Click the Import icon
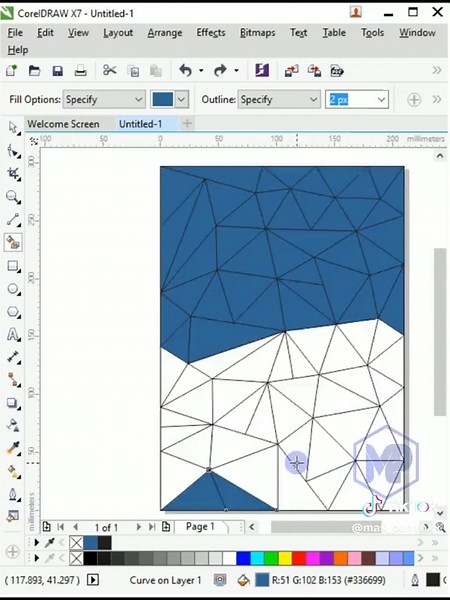 point(292,71)
